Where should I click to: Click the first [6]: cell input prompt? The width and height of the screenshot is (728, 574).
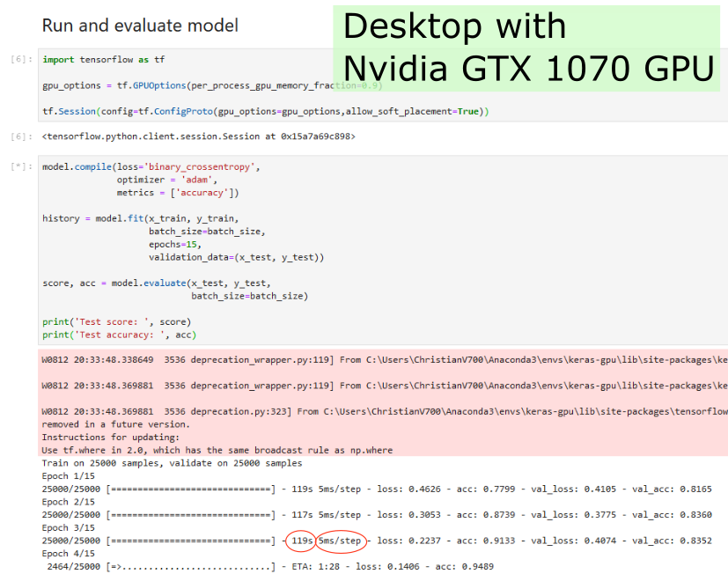pyautogui.click(x=21, y=59)
